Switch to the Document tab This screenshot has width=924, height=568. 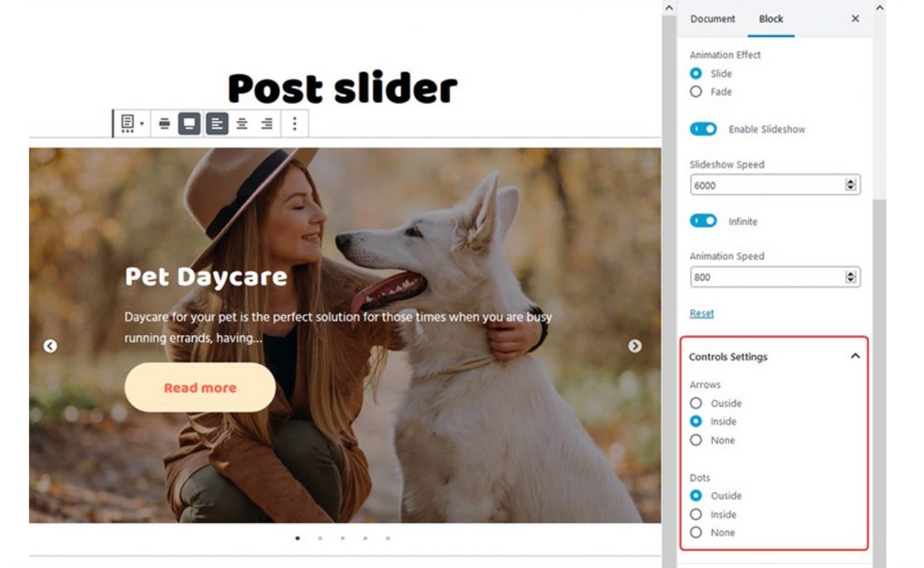(x=713, y=19)
